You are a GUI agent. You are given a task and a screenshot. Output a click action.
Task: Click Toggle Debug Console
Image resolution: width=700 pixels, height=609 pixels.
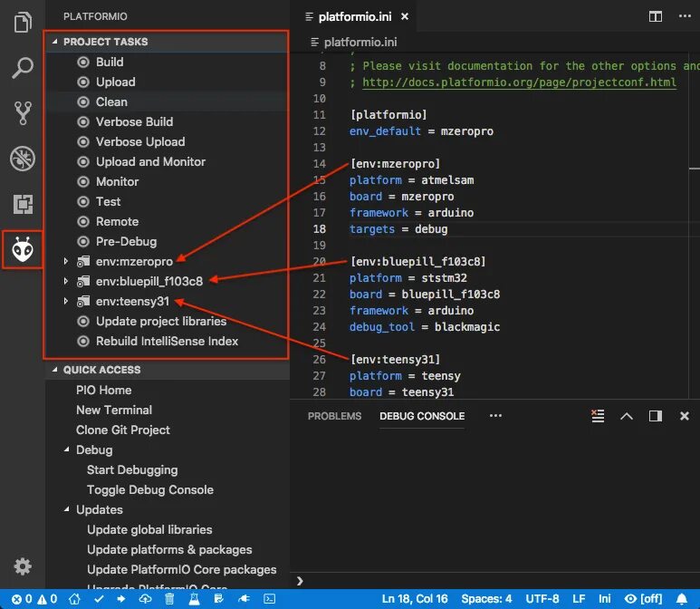coord(150,489)
